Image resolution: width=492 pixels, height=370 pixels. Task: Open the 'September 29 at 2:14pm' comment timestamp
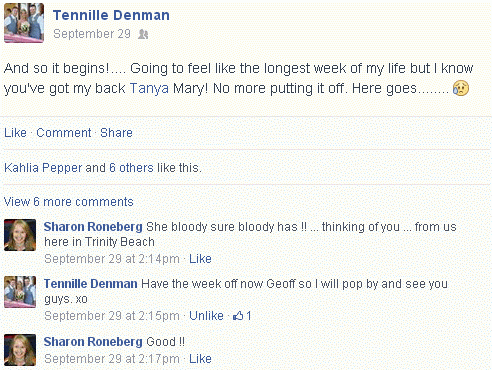112,259
